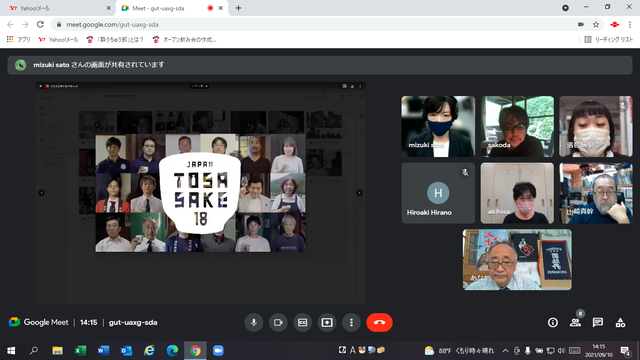The image size is (640, 360).
Task: Select akihisa video tile
Action: (x=517, y=193)
